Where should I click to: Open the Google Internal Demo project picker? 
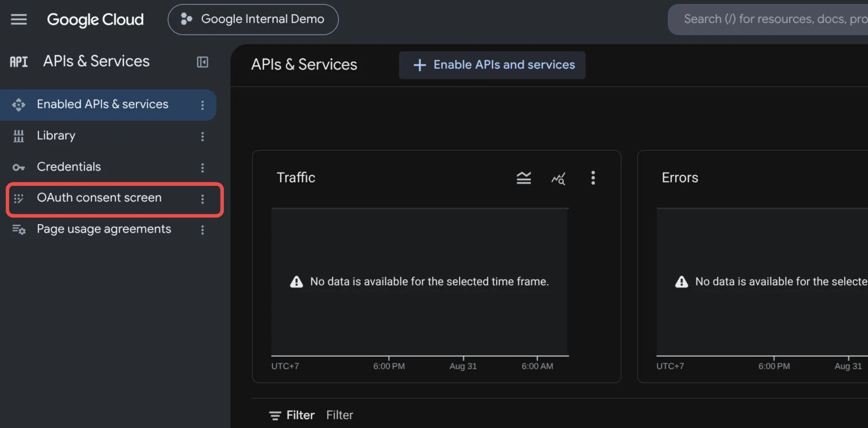pyautogui.click(x=253, y=19)
